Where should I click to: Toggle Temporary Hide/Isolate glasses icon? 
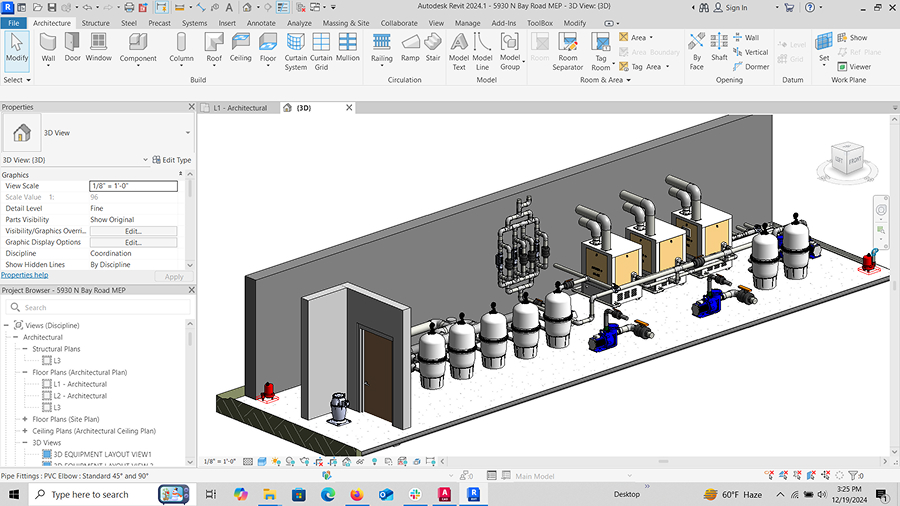[360, 461]
